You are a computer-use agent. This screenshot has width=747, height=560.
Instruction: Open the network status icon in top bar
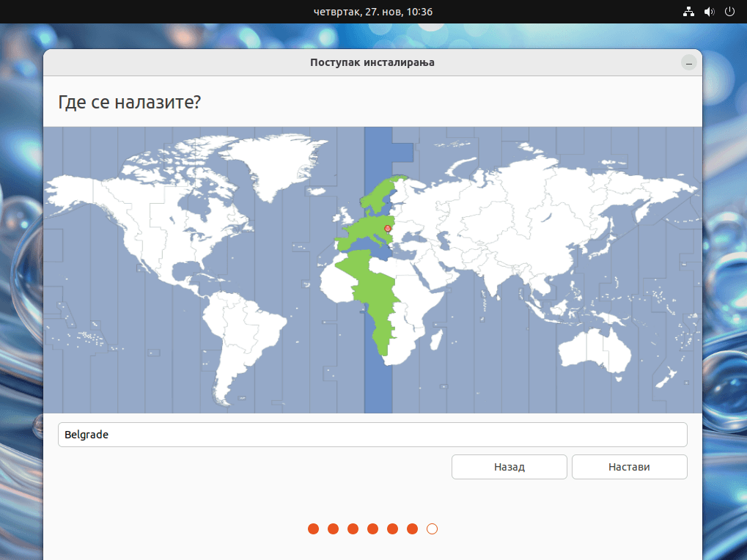point(688,12)
